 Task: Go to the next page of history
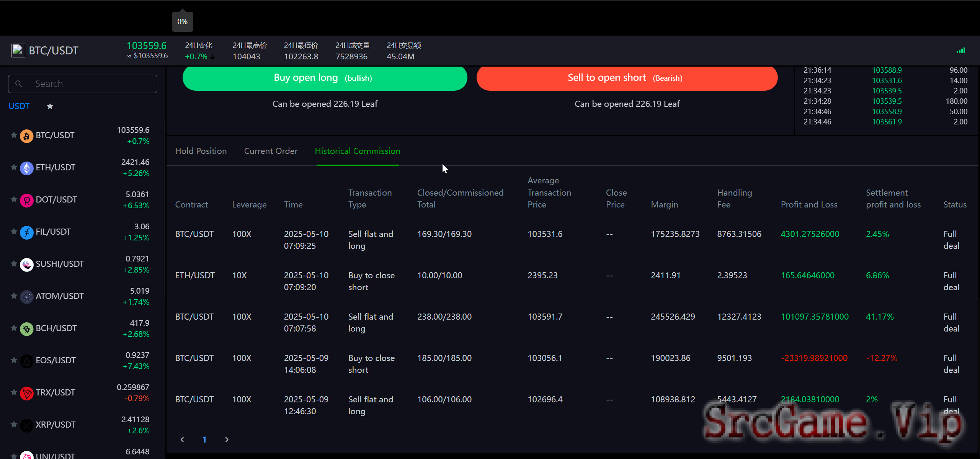227,439
